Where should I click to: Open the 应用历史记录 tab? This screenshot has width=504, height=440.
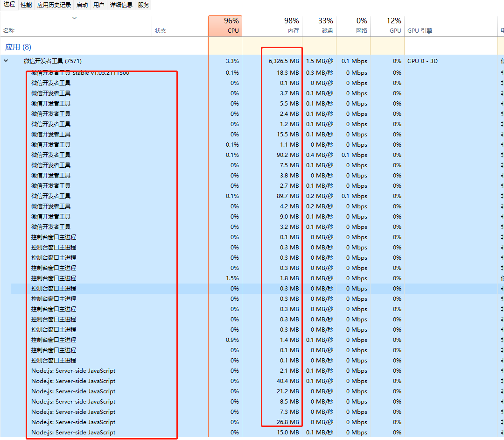pyautogui.click(x=54, y=5)
